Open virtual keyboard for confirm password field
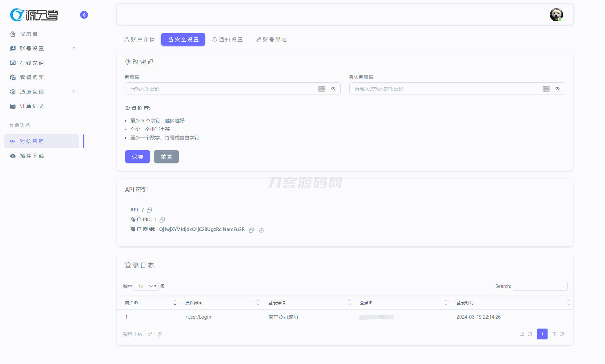This screenshot has width=605, height=364. (546, 89)
